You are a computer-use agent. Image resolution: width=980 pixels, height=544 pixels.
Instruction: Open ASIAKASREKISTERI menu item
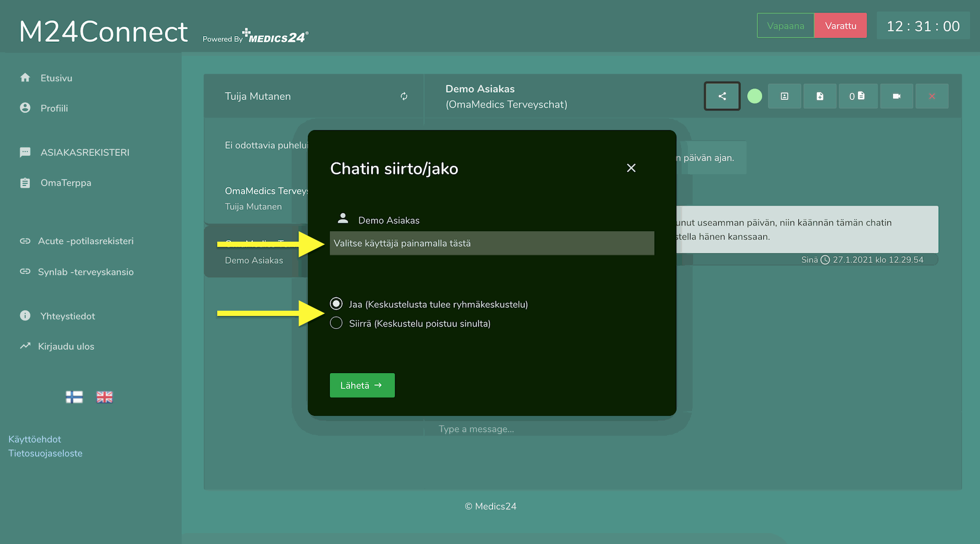[x=85, y=152]
